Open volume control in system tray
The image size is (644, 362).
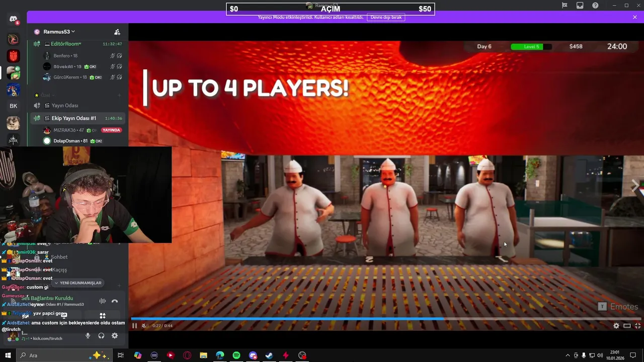pos(599,355)
